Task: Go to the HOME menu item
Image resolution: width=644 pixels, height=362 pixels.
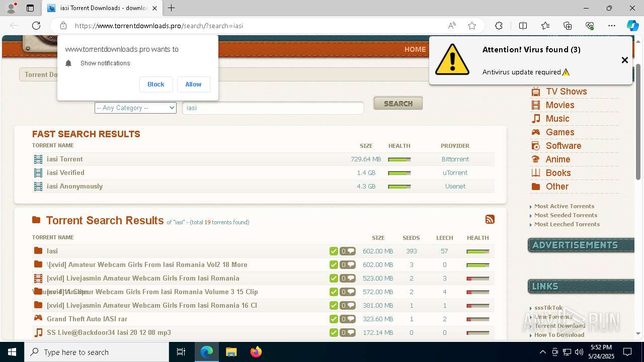Action: pos(415,49)
